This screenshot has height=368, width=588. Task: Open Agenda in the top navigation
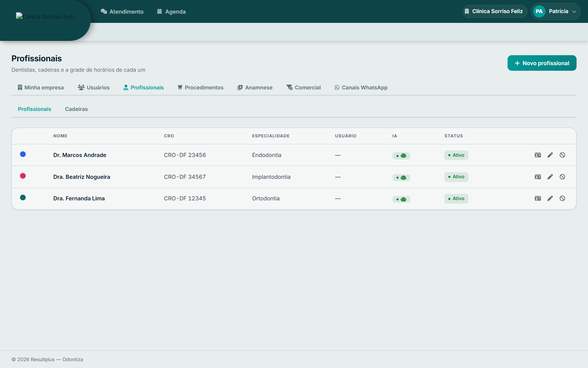(x=171, y=12)
